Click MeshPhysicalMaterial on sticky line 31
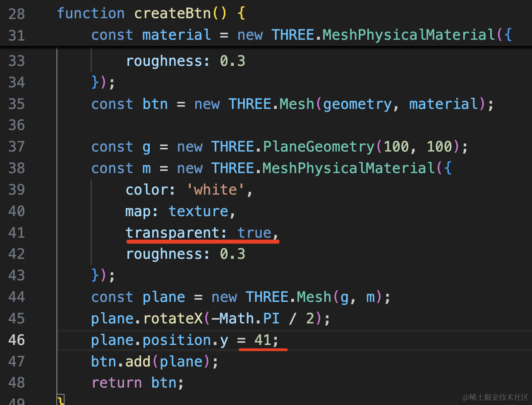The image size is (532, 405). pyautogui.click(x=408, y=35)
